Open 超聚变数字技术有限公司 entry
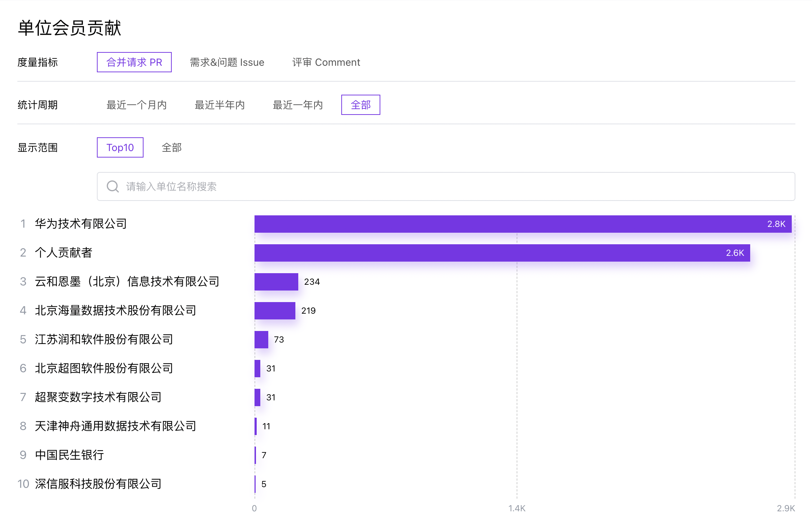This screenshot has height=529, width=812. pos(98,397)
